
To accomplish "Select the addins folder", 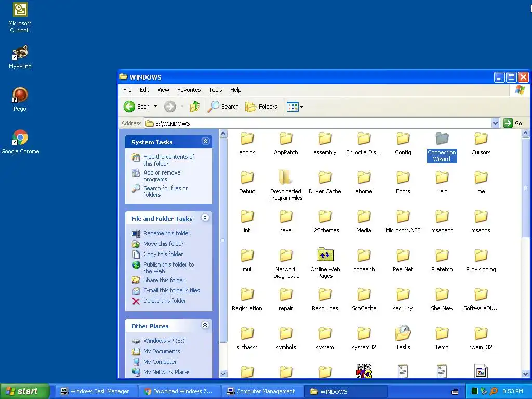I will pos(247,144).
